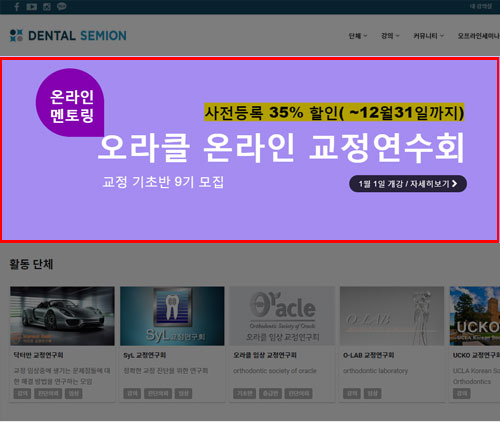Click the 오라클 온라인 교정연수회 banner headline

[281, 148]
